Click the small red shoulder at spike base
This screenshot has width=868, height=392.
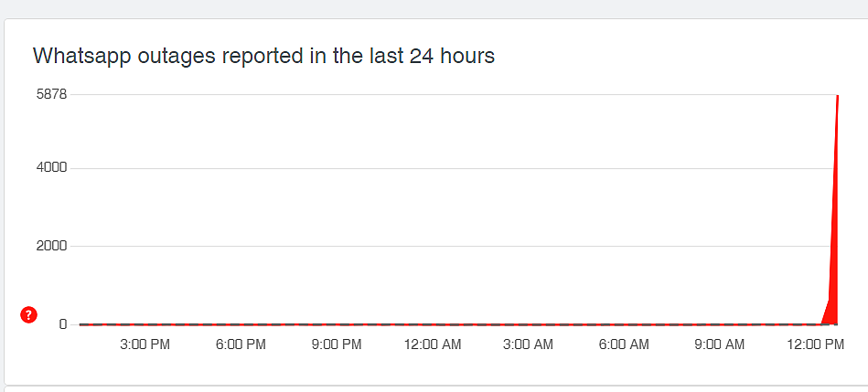[x=825, y=317]
